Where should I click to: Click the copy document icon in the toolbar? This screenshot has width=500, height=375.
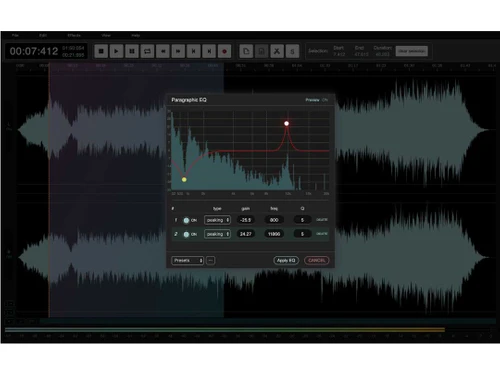coord(246,51)
